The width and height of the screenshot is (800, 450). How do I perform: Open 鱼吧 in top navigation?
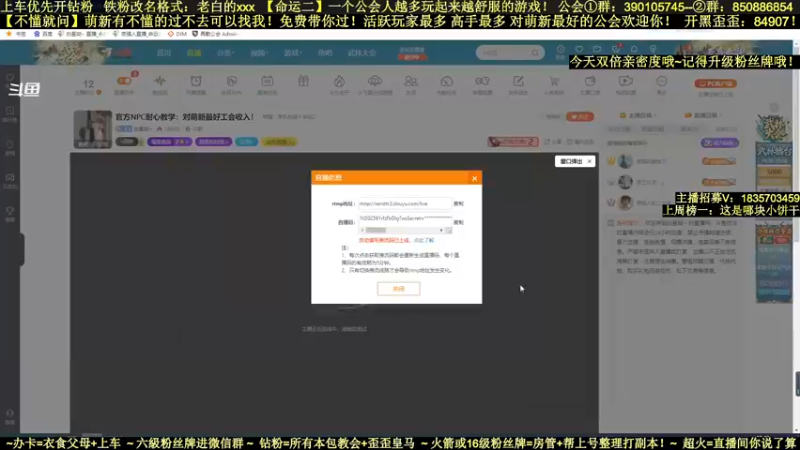tap(325, 53)
